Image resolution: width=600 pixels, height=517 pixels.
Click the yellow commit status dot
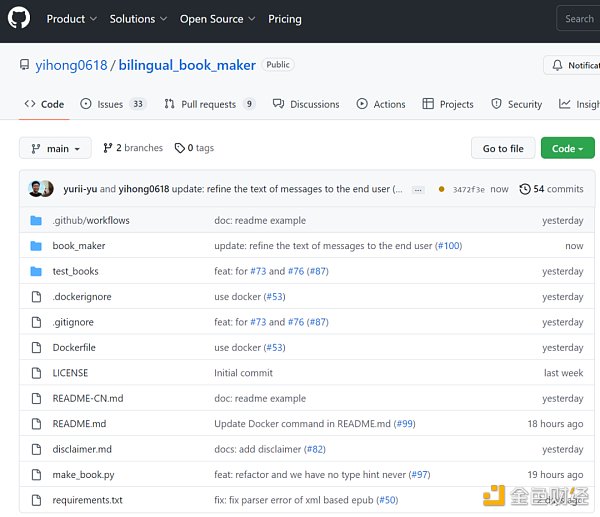click(x=441, y=189)
